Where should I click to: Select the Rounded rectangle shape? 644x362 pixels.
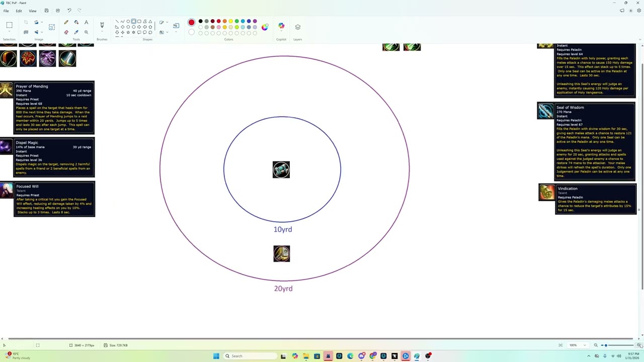pos(139,22)
